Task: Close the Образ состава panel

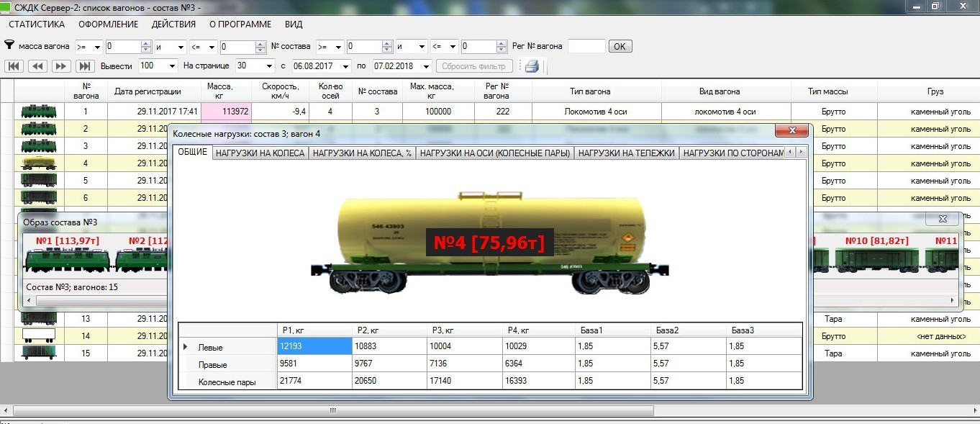Action: point(943,218)
